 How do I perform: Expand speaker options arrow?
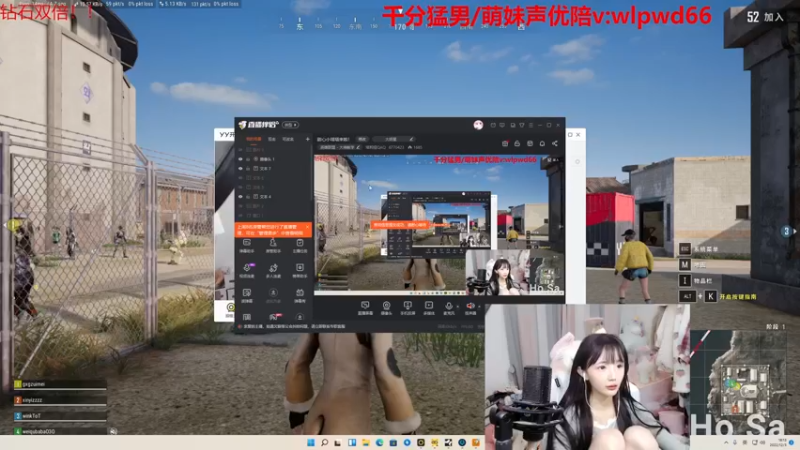pos(479,306)
